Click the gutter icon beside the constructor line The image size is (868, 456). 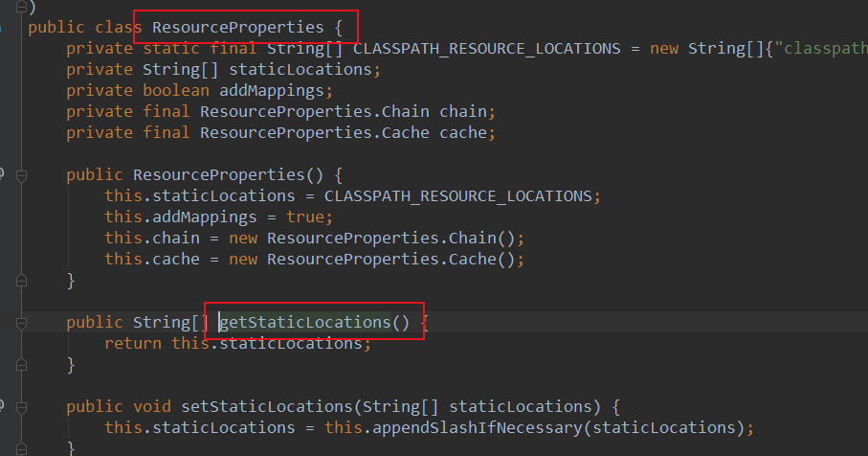point(2,174)
